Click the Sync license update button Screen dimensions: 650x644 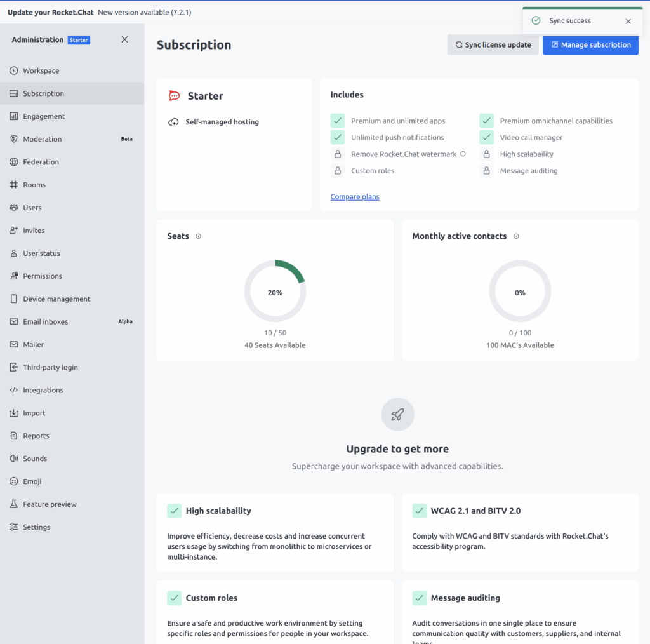coord(493,45)
